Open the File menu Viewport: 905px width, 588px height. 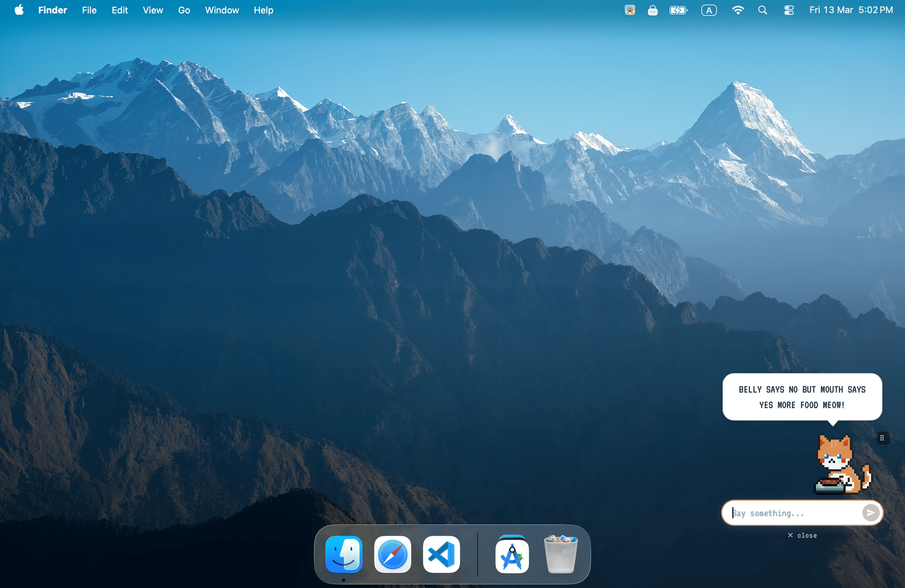click(x=89, y=10)
